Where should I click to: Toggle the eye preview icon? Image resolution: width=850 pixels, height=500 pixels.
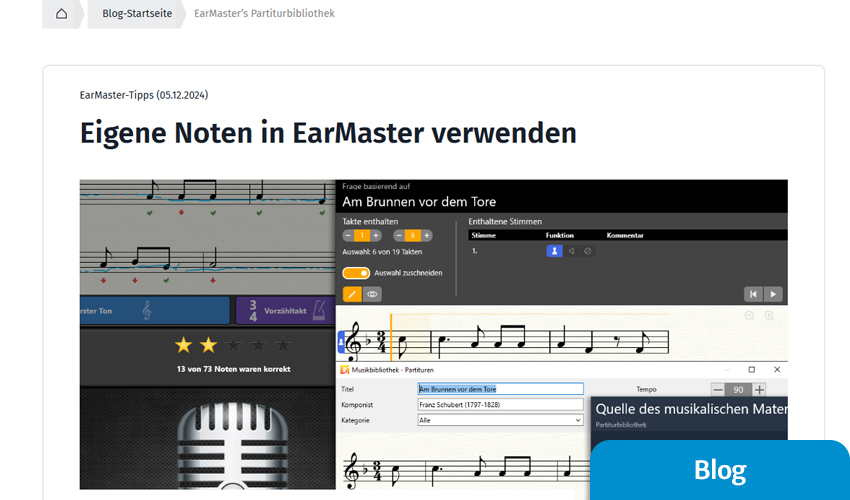(372, 294)
